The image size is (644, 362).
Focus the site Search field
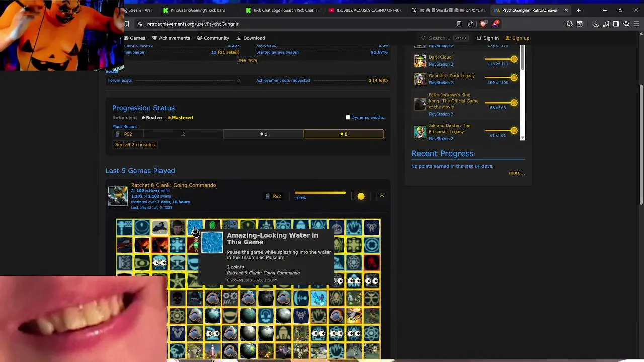pyautogui.click(x=445, y=38)
